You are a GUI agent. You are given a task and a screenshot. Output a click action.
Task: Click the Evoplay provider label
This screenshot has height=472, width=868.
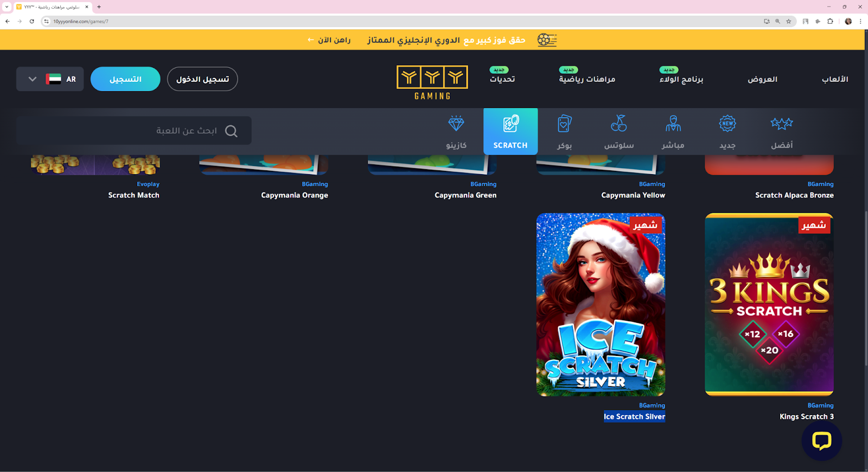pos(148,184)
